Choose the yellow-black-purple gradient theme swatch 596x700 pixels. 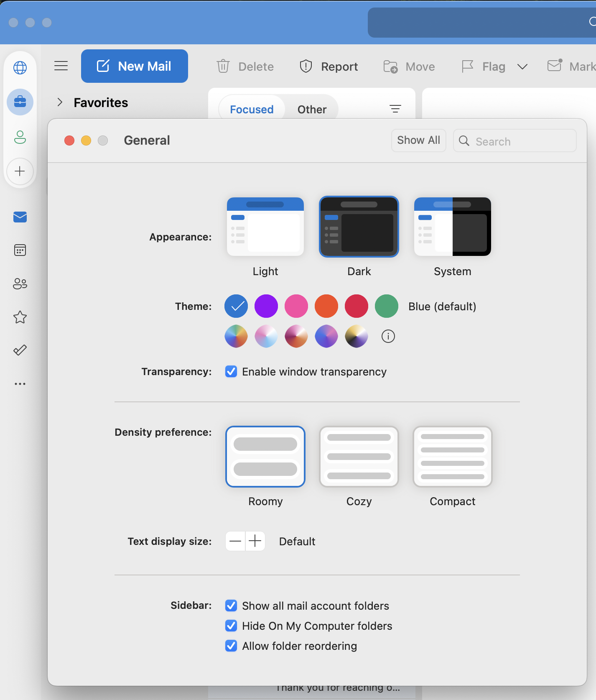[x=357, y=336]
